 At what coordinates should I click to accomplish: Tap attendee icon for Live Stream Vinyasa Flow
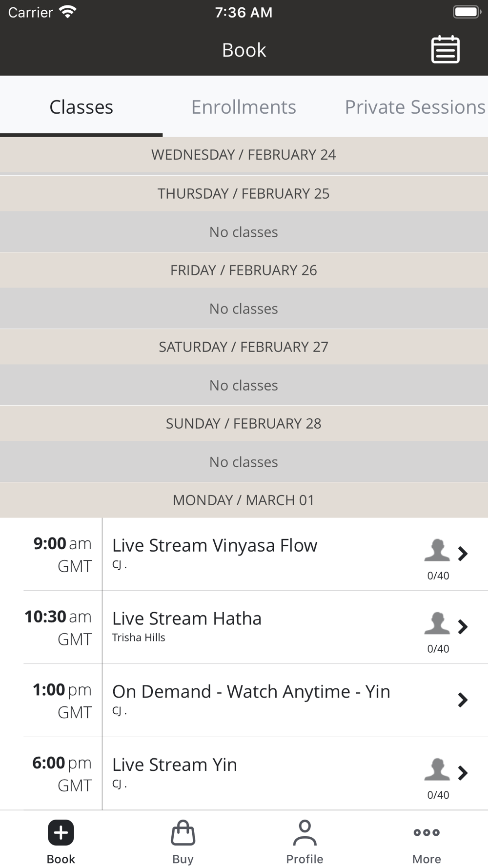point(437,550)
